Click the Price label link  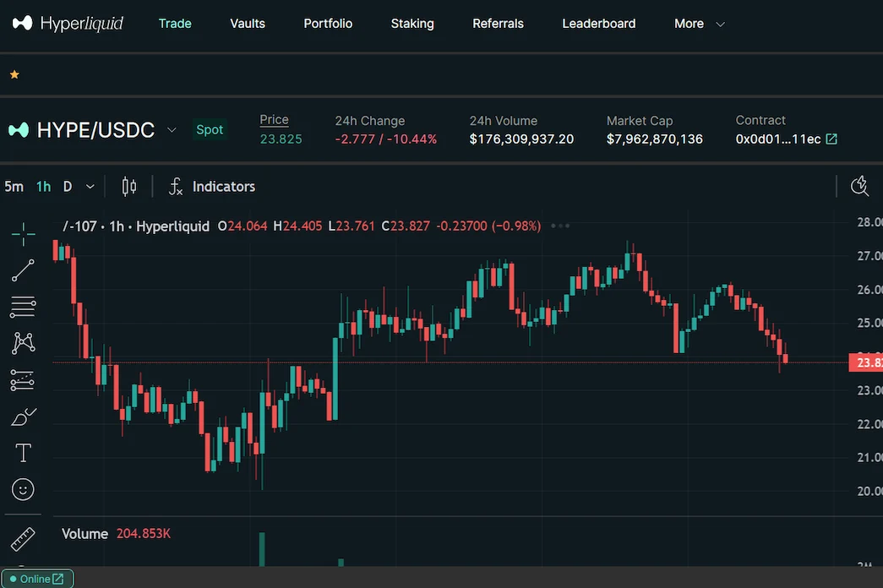point(274,119)
